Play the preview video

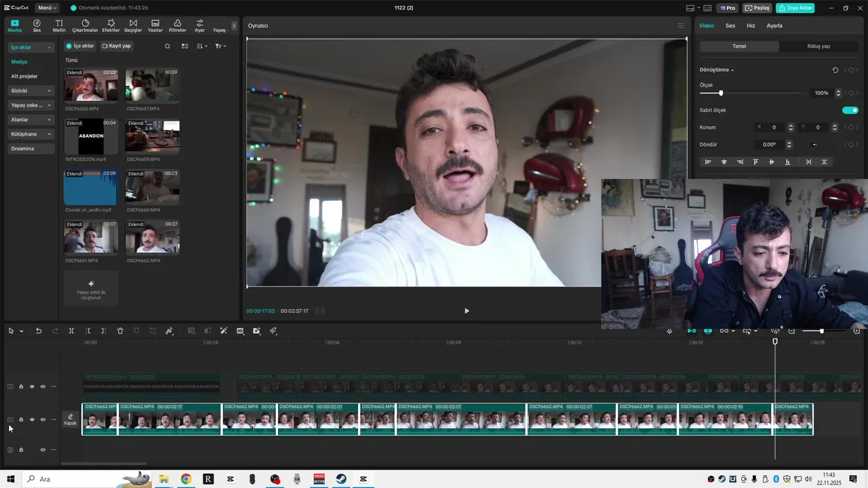point(467,311)
